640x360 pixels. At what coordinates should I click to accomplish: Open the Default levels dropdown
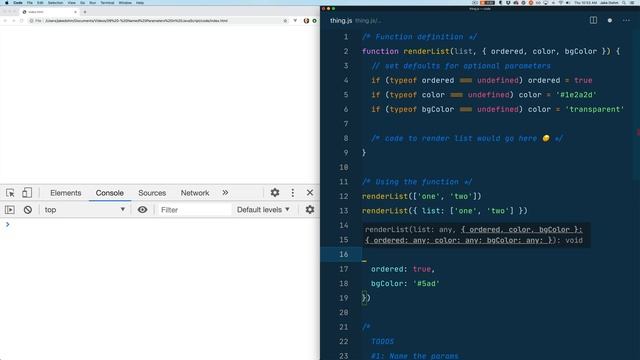263,210
